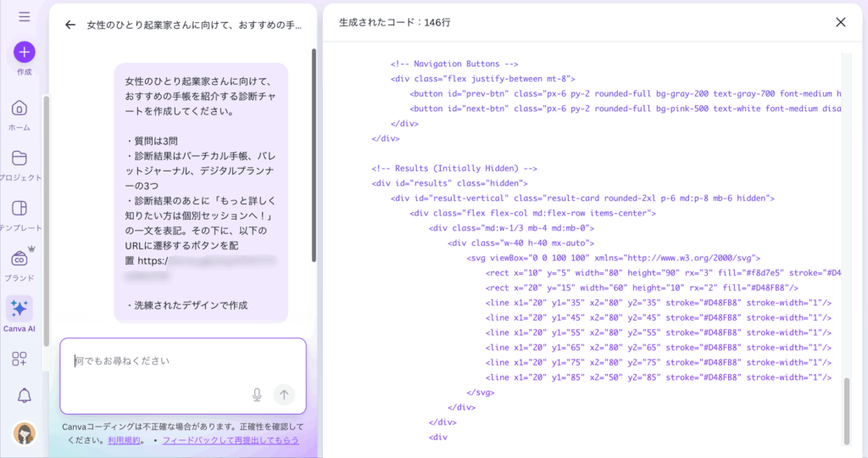
Task: Open the user profile avatar
Action: click(25, 433)
